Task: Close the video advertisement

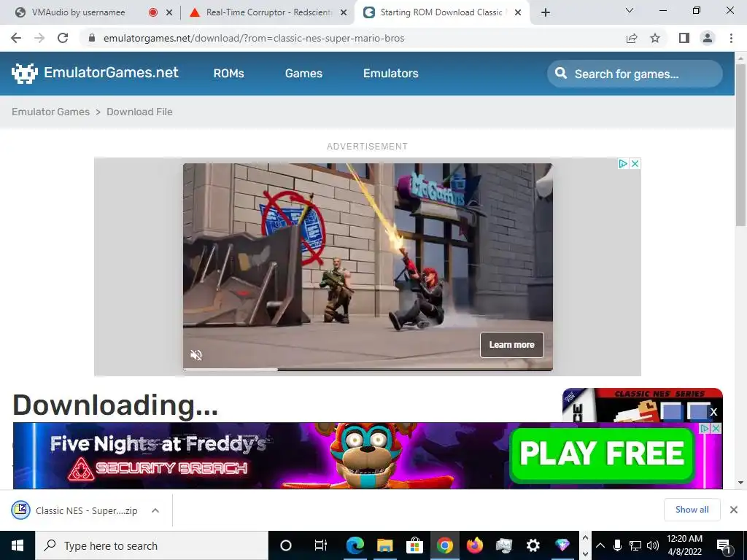Action: pyautogui.click(x=635, y=164)
